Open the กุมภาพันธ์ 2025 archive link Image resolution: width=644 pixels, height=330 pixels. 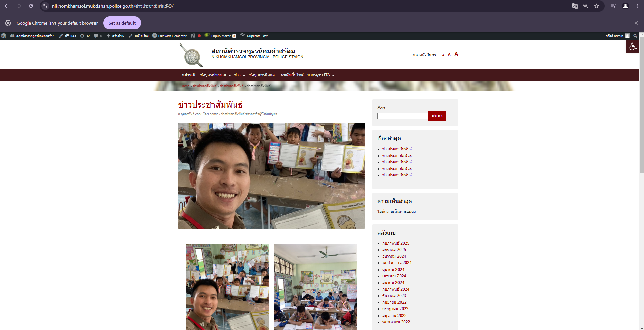(395, 243)
